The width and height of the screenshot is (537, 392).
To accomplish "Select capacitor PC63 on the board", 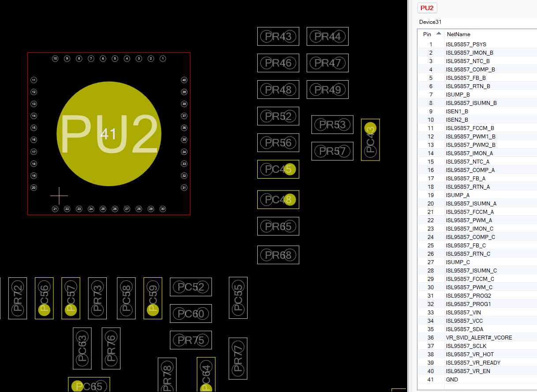I will 83,348.
